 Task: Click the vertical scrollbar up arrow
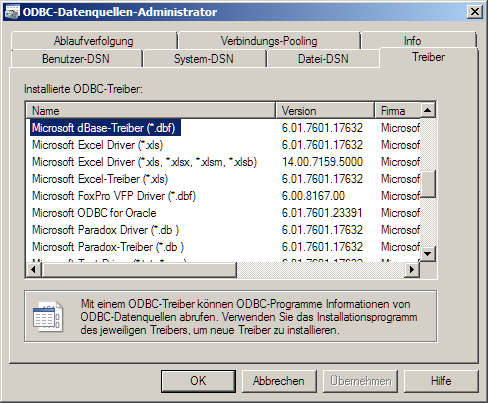[x=428, y=110]
